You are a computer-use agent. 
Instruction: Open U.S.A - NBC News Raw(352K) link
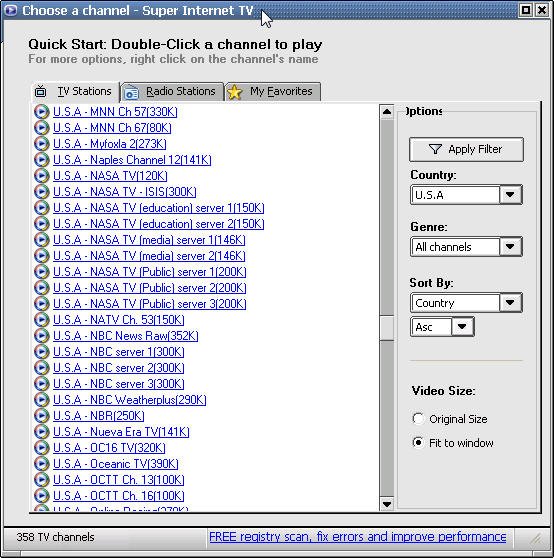[126, 336]
